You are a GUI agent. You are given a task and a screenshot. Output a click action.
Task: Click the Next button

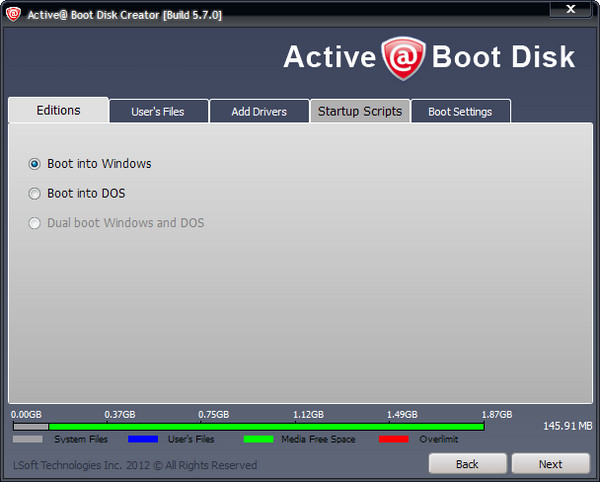(x=550, y=464)
